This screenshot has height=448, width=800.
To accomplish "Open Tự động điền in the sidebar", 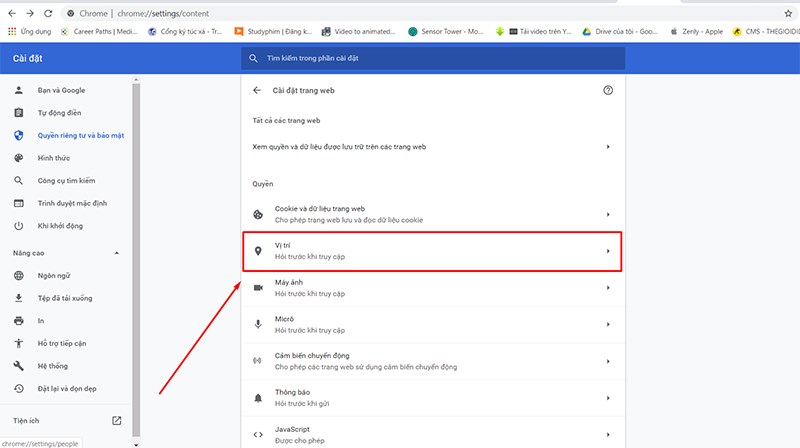I will [60, 112].
